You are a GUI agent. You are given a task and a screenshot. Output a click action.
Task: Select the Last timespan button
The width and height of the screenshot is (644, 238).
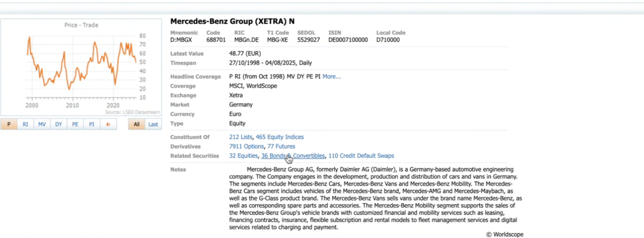(153, 124)
